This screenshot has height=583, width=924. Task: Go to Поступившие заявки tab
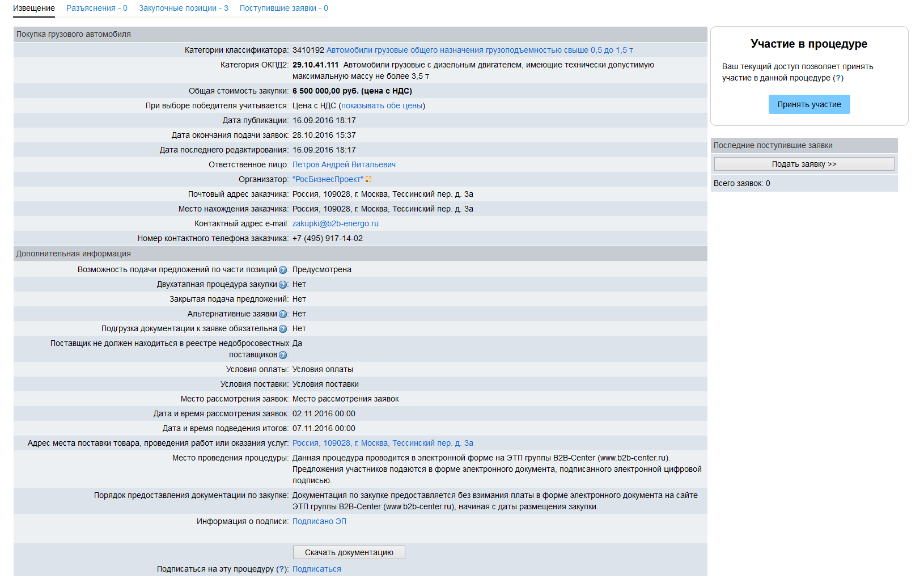tap(283, 9)
